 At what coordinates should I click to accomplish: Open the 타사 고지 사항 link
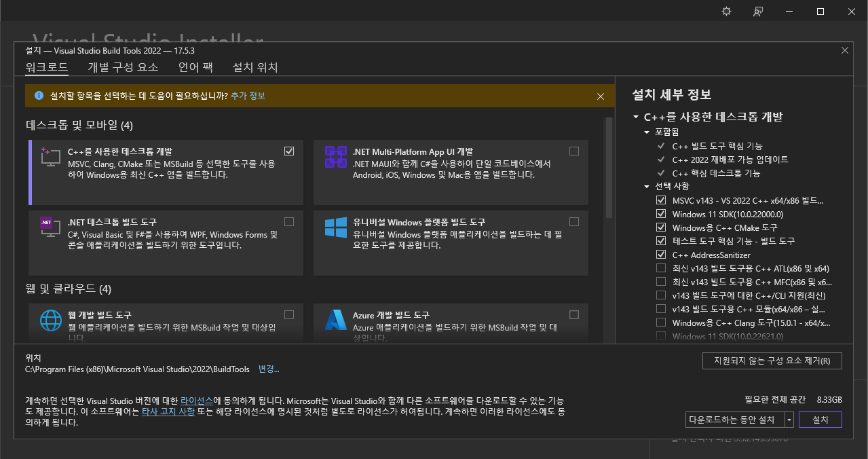[168, 411]
